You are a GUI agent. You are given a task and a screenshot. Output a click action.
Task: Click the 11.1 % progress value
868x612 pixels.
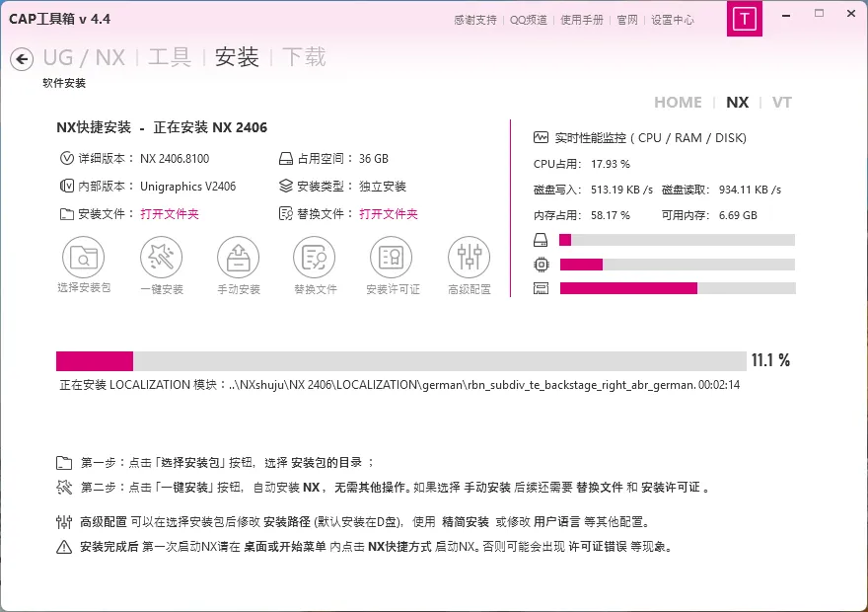click(770, 360)
